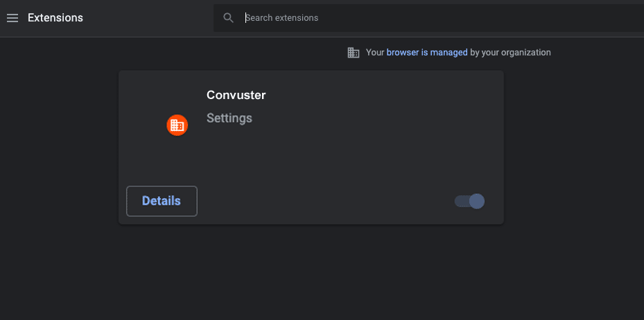Click blank area right of Settings text
Viewport: 644px width, 320px height.
click(369, 118)
